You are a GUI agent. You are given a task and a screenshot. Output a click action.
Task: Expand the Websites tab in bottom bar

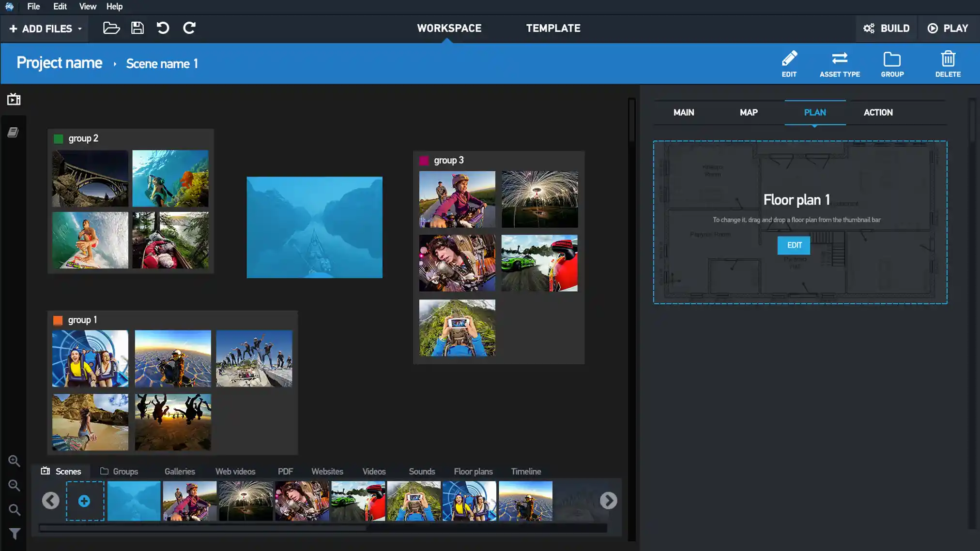pos(327,471)
